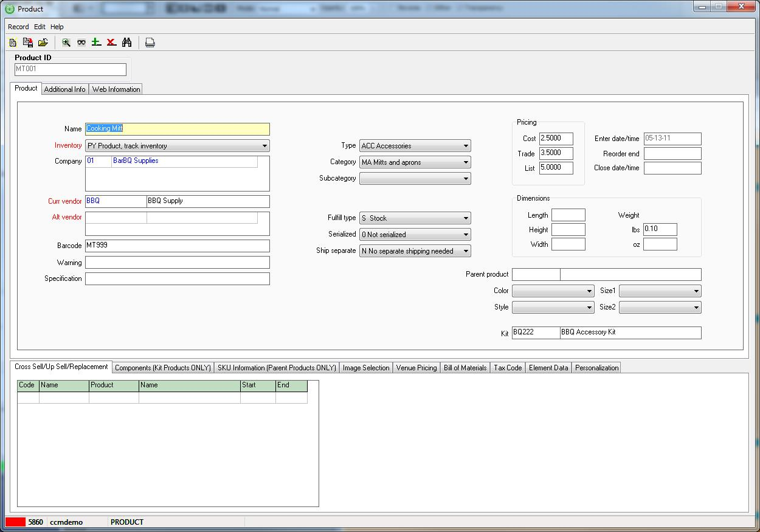Click the Name field Cooking Mitt
Image resolution: width=760 pixels, height=532 pixels.
178,129
